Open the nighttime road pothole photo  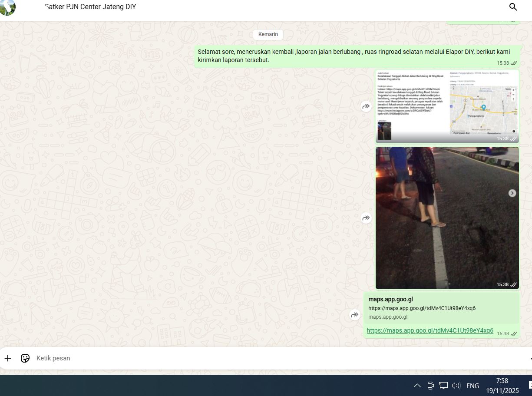(x=447, y=218)
